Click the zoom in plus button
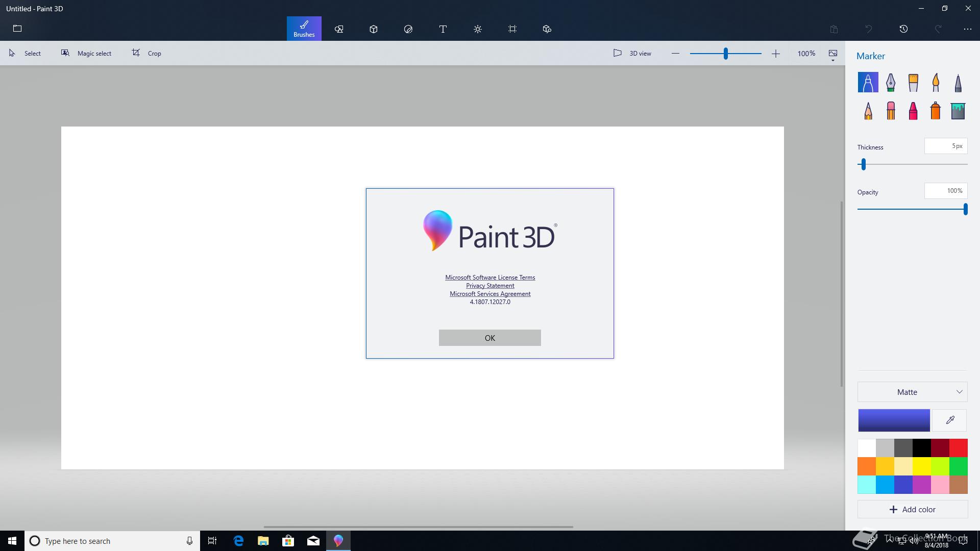This screenshot has width=980, height=551. pyautogui.click(x=776, y=53)
